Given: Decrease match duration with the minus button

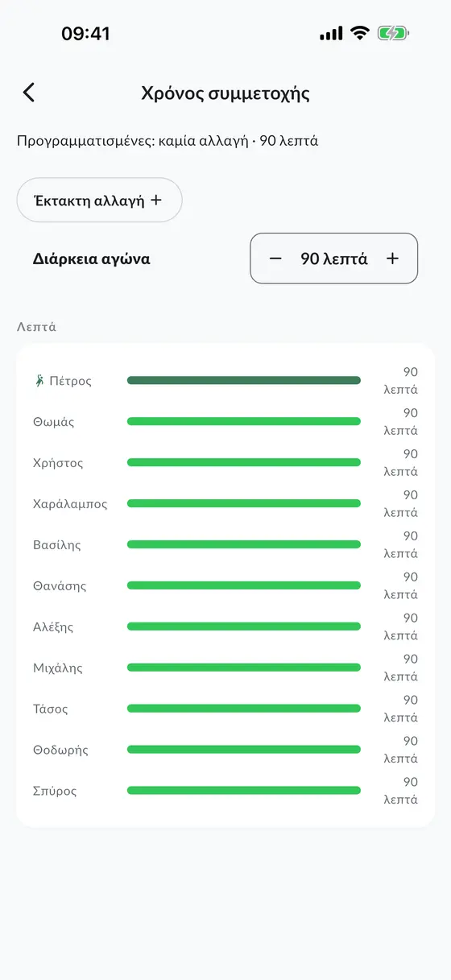Looking at the screenshot, I should coord(275,258).
